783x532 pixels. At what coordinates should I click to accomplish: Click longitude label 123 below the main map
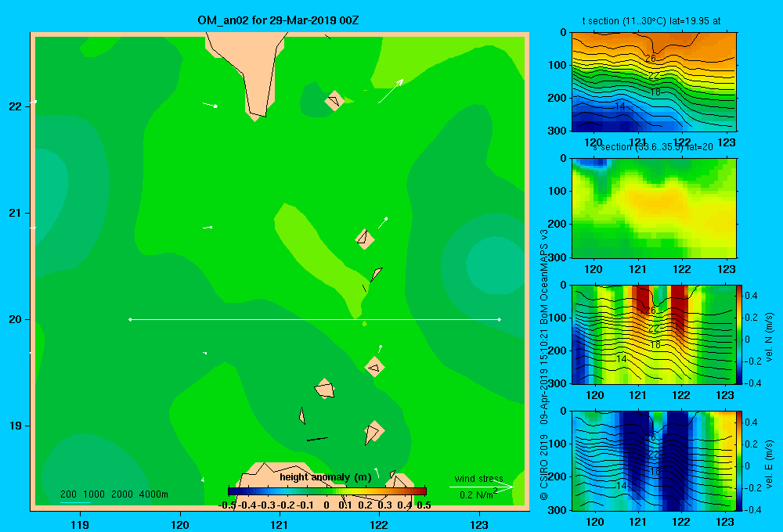point(479,525)
